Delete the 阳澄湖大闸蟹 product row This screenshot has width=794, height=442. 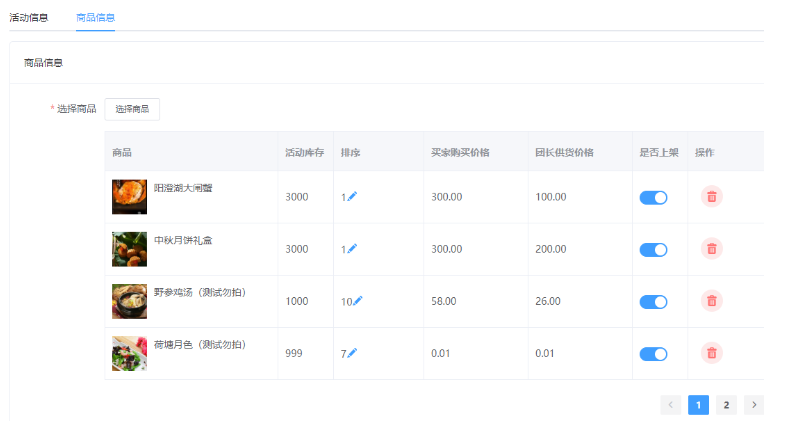point(711,197)
